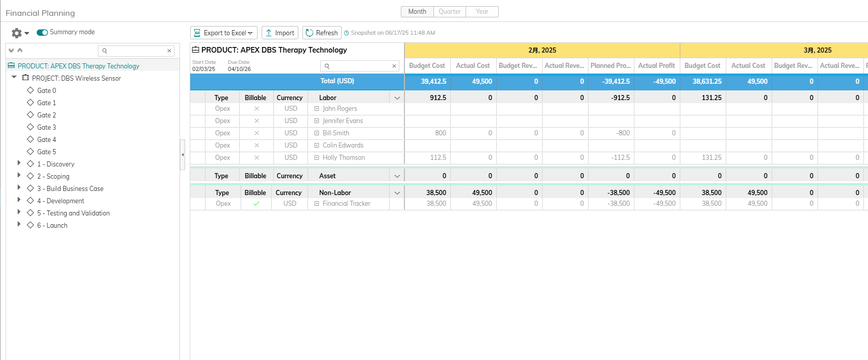Click the expand all tree arrows icon
Viewport: 868px width, 360px height.
click(x=11, y=51)
